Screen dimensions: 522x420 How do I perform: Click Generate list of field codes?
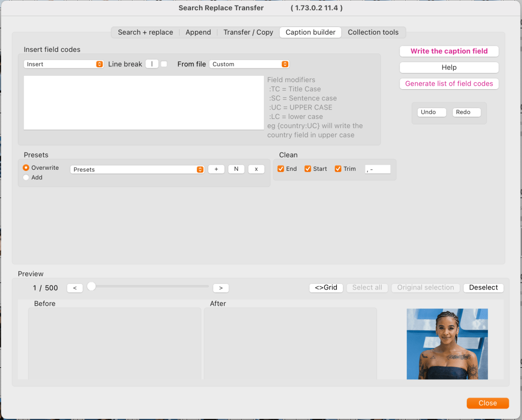[449, 84]
